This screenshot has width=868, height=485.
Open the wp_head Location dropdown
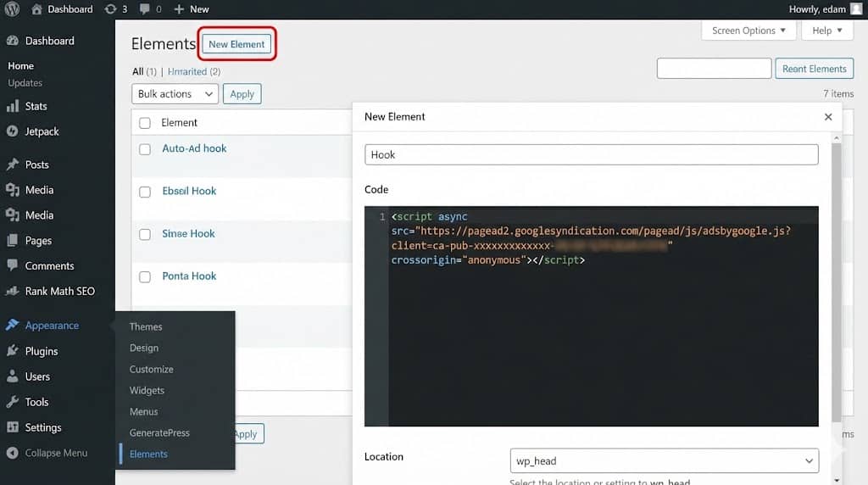click(x=665, y=460)
